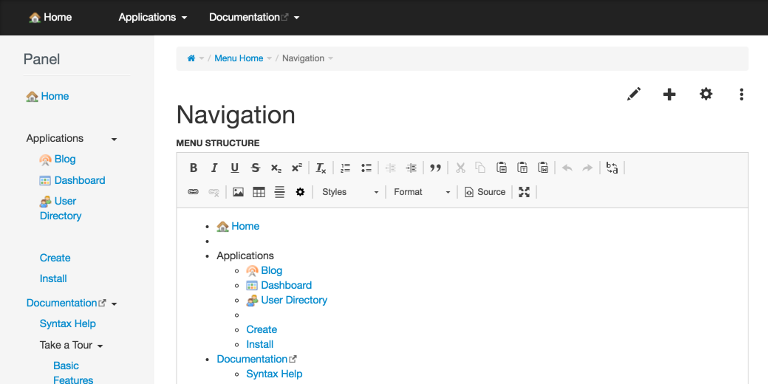Open the Format dropdown

(422, 192)
